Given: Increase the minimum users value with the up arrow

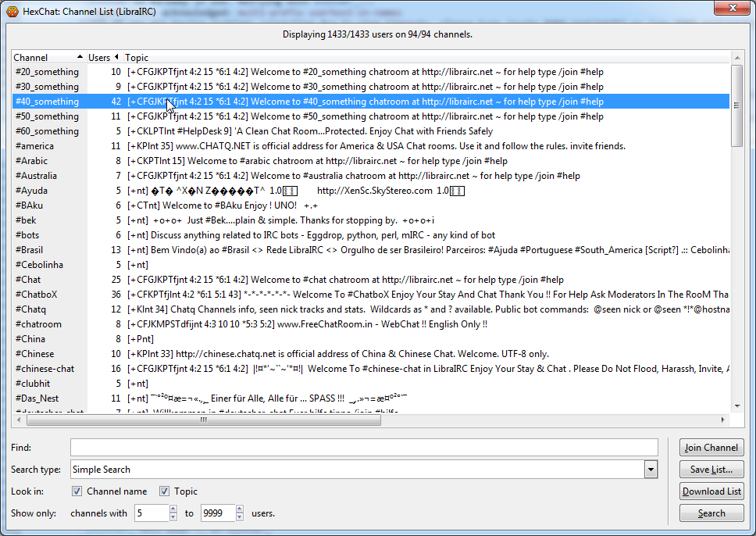Looking at the screenshot, I should click(x=173, y=509).
